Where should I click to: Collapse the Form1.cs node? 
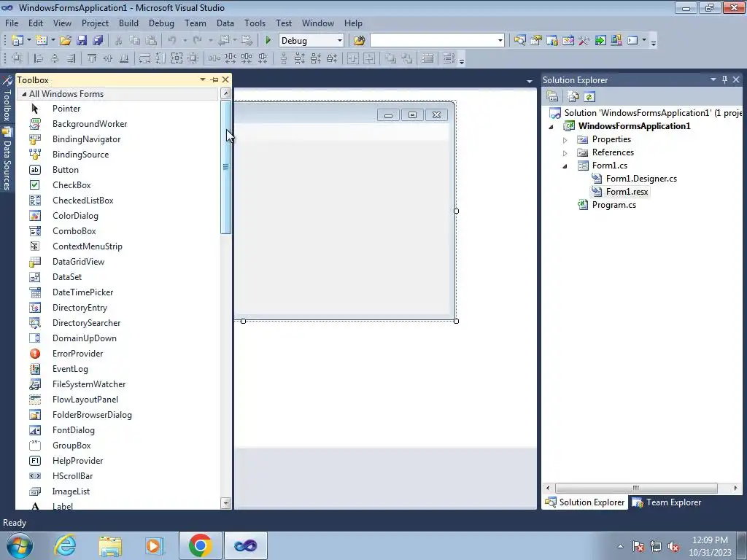565,166
